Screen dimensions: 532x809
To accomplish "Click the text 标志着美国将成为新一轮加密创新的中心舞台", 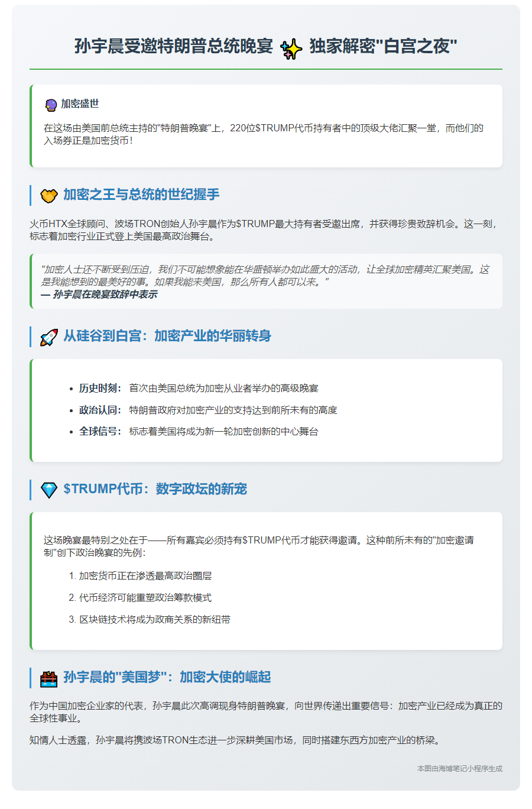I will (x=224, y=432).
